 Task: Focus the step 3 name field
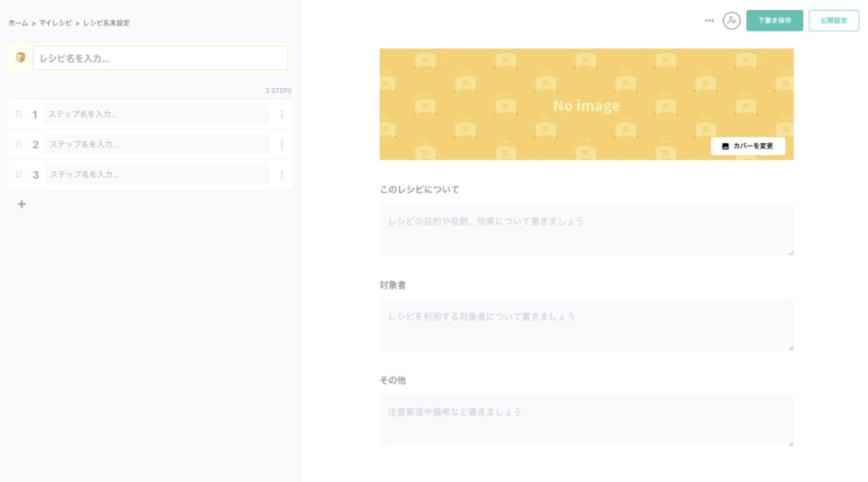point(157,175)
